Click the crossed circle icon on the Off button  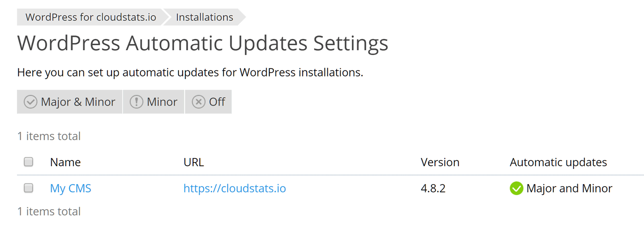(x=198, y=102)
